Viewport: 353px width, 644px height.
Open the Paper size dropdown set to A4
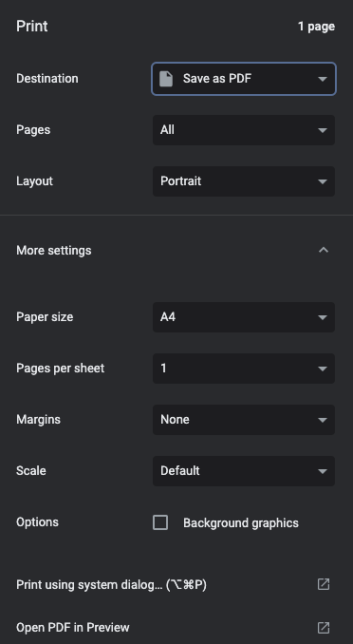pyautogui.click(x=244, y=317)
